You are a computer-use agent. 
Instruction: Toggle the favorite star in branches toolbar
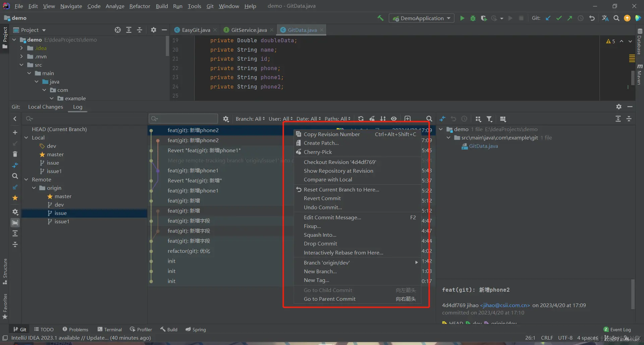coord(15,198)
